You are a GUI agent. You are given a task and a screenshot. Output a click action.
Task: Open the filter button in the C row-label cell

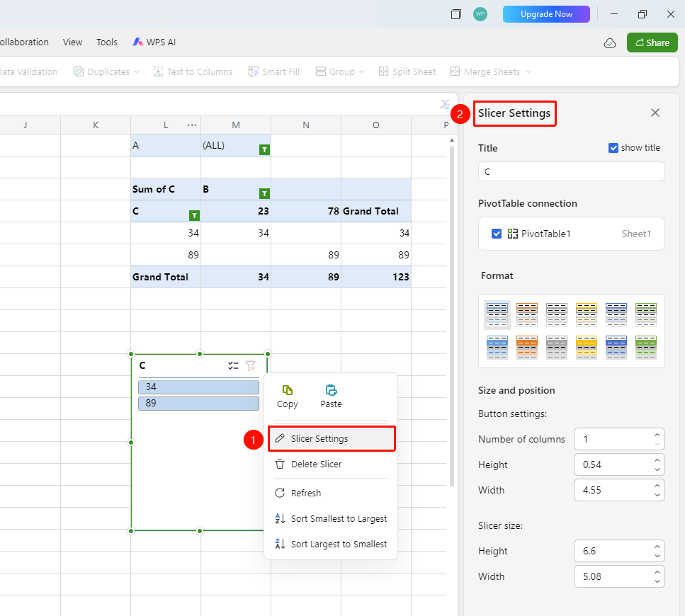(194, 215)
